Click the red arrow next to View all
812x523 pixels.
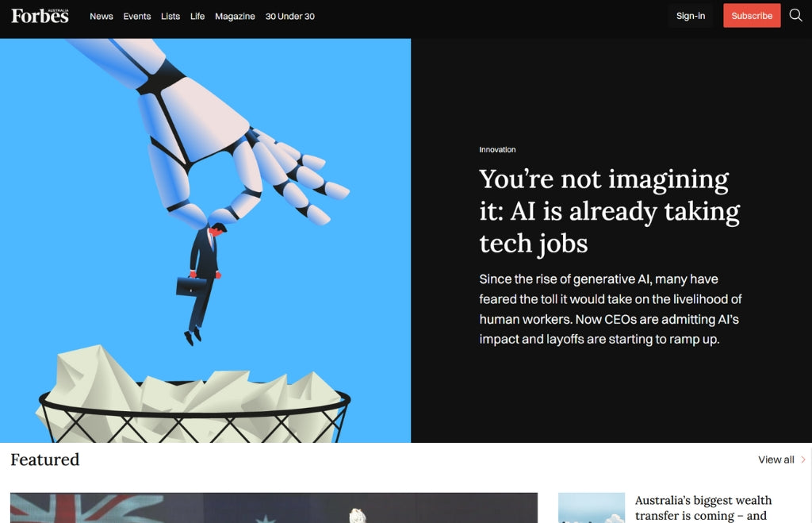tap(803, 460)
